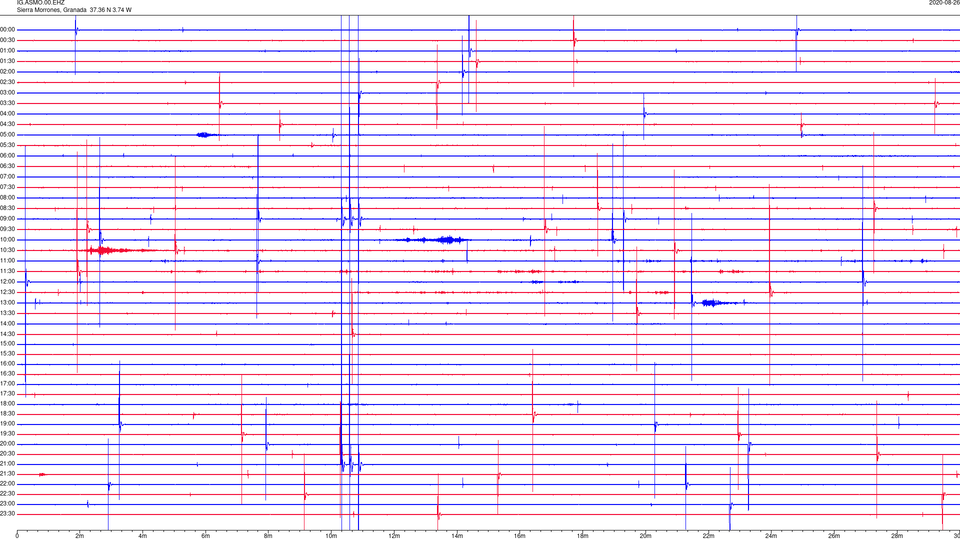Select the 12:30 time label
Viewport: 960px width, 540px height.
coord(7,292)
